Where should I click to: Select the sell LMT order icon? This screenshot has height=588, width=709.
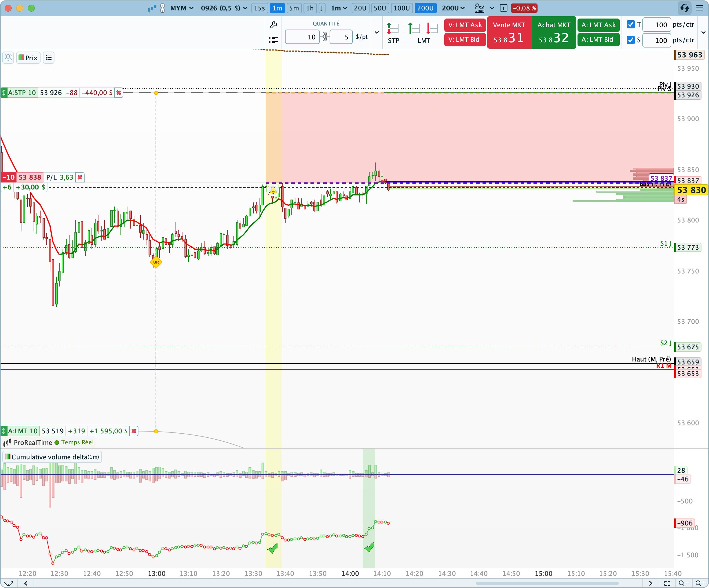click(x=432, y=28)
